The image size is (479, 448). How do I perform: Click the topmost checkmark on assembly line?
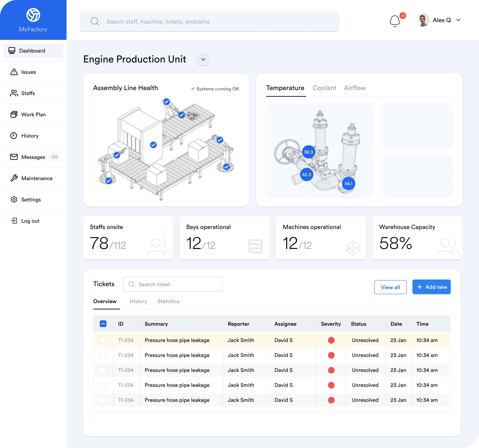coord(166,102)
